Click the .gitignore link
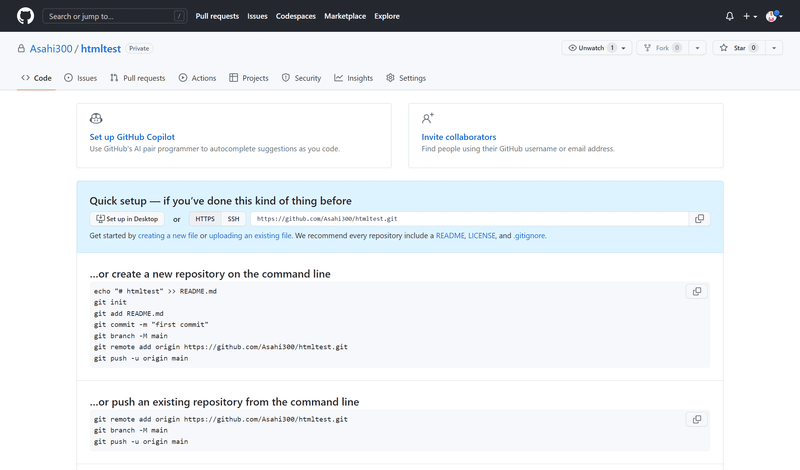Viewport: 800px width, 470px height. coord(529,236)
